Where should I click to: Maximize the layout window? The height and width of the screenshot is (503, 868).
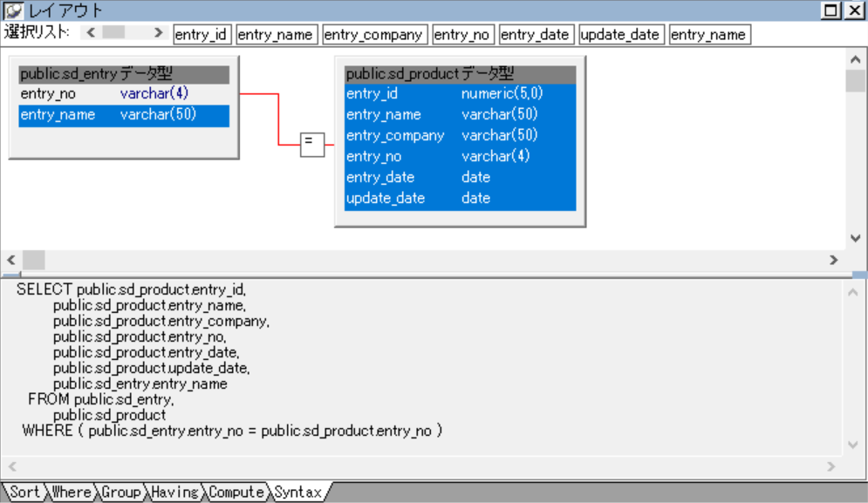click(831, 10)
